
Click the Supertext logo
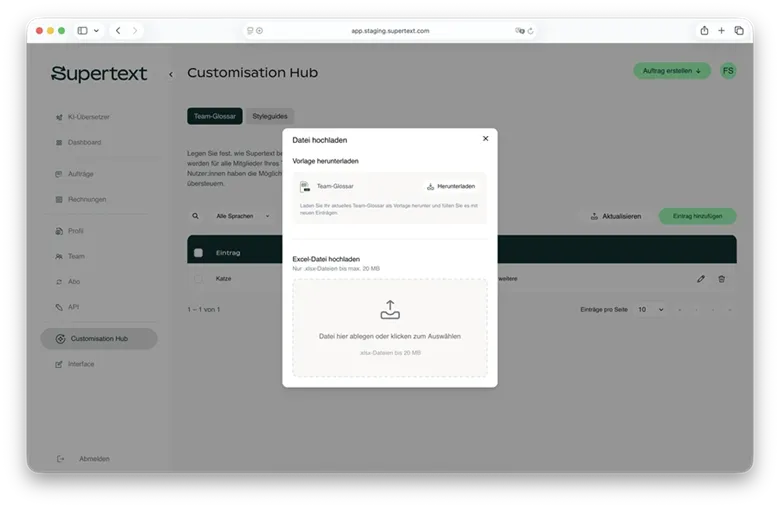click(98, 73)
